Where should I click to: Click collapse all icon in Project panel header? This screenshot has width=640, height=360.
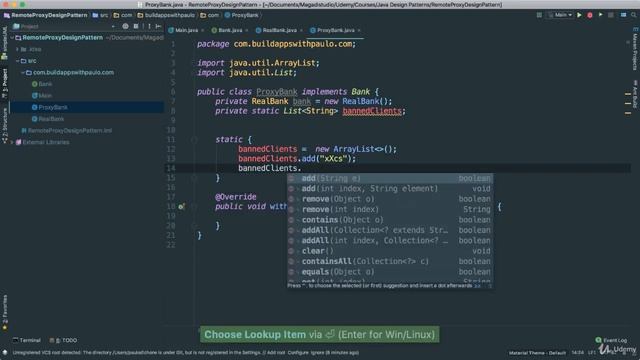point(136,26)
